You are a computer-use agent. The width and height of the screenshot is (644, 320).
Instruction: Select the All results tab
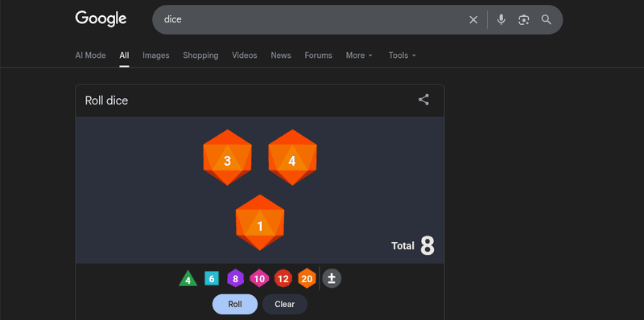point(124,55)
